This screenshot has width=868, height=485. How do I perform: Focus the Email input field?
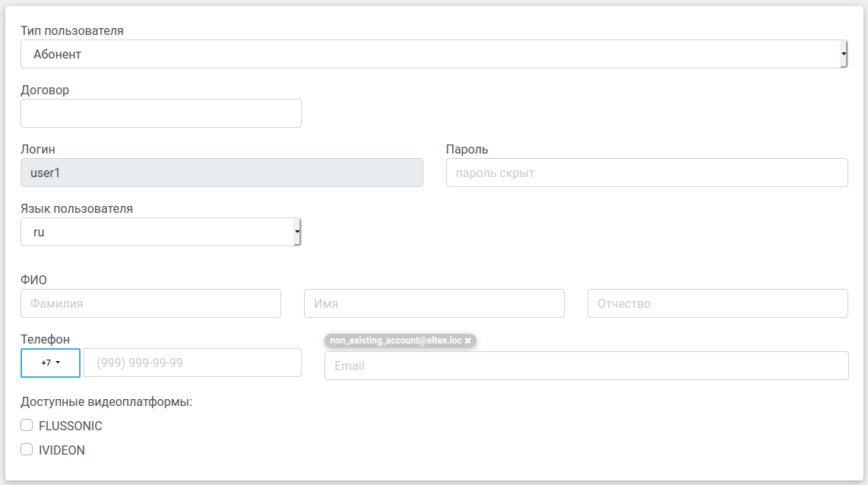(x=586, y=366)
